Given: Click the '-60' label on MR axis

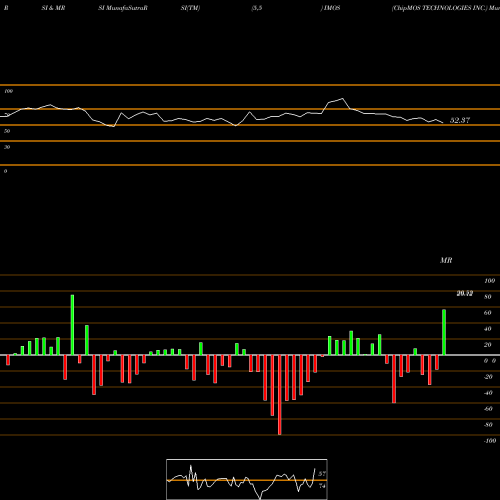Looking at the screenshot, I should [x=488, y=409].
